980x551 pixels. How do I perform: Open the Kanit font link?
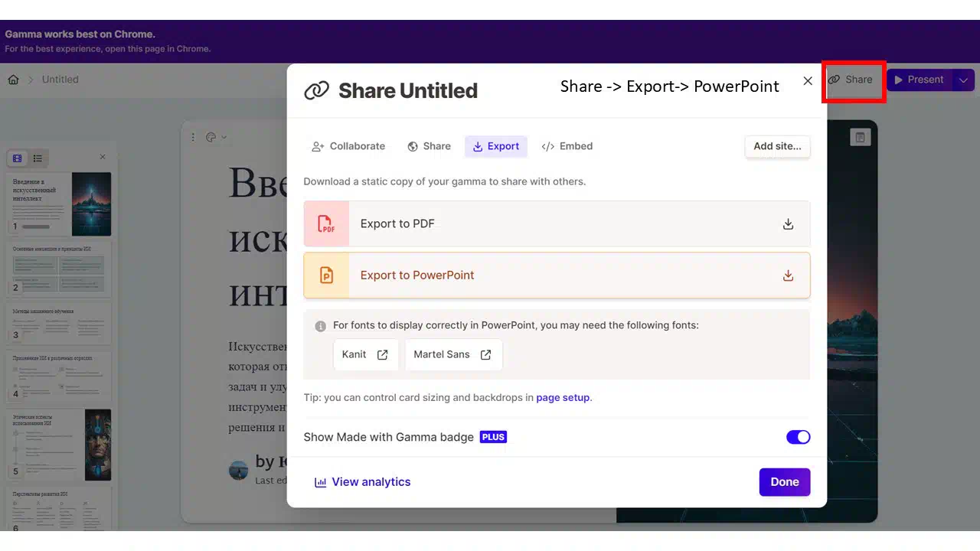(365, 354)
